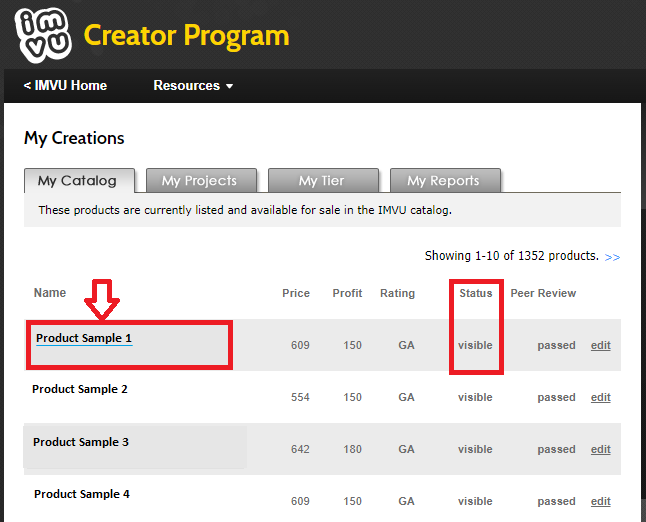Click the Creator Program title
646x522 pixels.
(x=187, y=35)
